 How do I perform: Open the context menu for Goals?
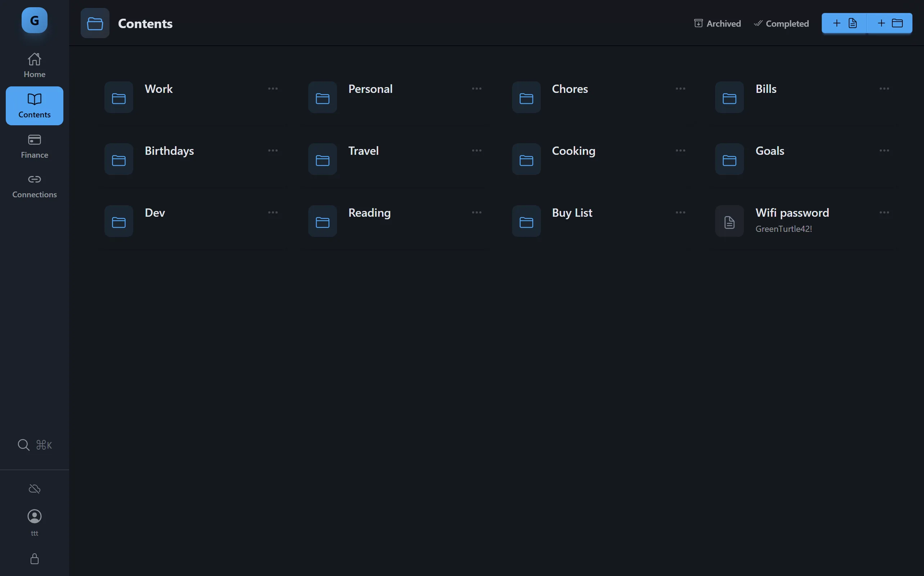[x=884, y=150]
